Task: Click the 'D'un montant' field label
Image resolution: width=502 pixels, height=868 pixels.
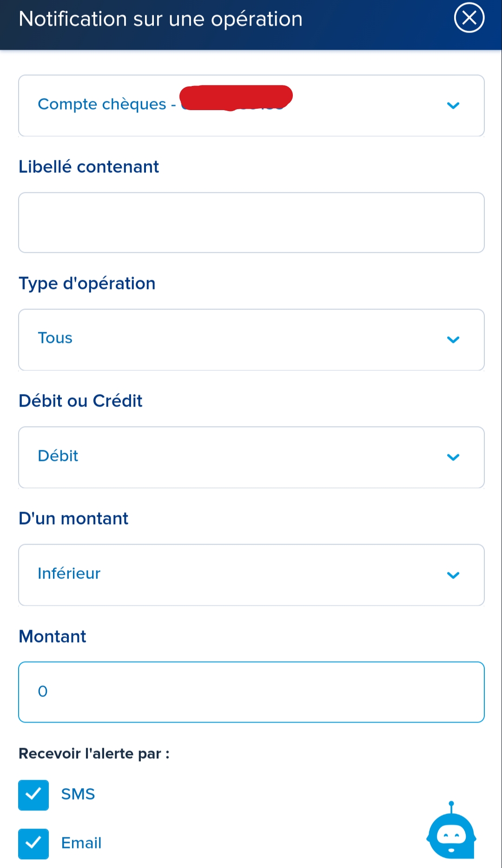Action: coord(73,519)
